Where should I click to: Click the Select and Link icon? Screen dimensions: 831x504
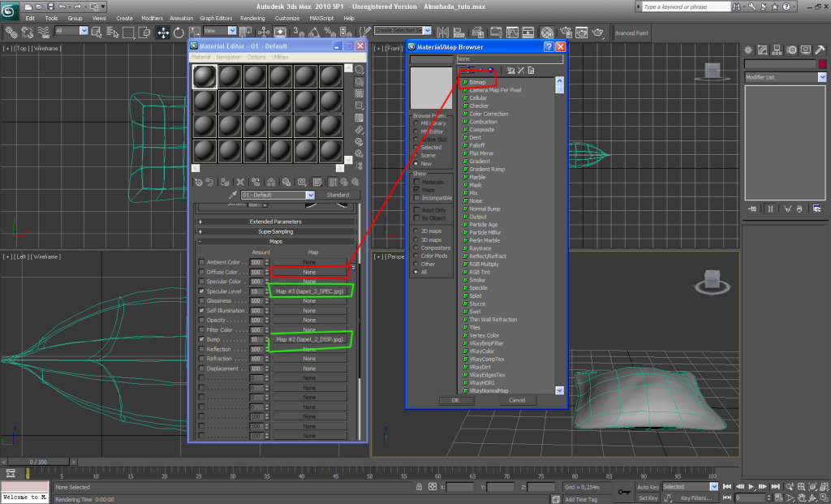pos(11,32)
